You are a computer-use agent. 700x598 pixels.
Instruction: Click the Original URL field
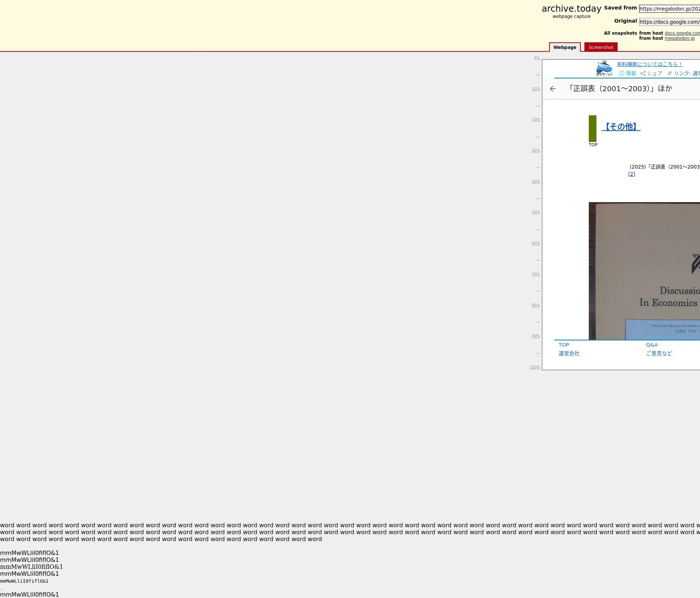pos(669,22)
